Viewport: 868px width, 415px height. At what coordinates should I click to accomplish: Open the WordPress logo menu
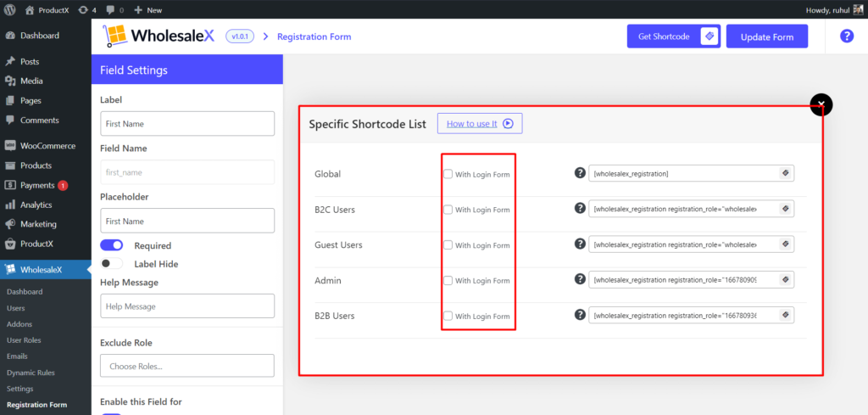(10, 9)
